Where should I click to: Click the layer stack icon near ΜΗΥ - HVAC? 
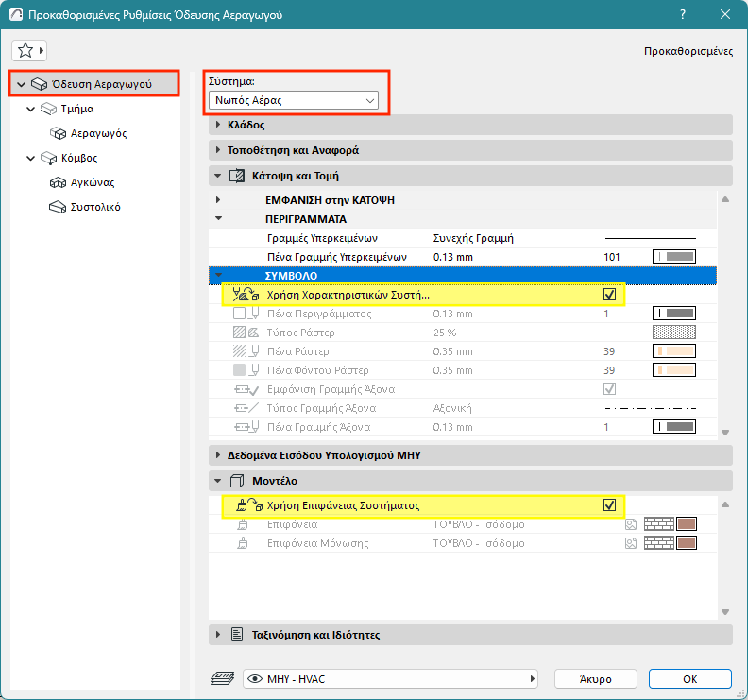click(x=222, y=678)
